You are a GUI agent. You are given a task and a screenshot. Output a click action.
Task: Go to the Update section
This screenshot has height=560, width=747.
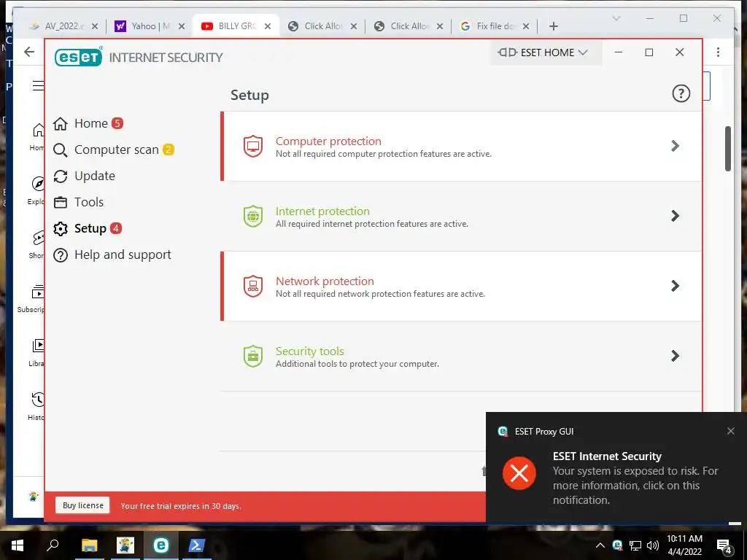pyautogui.click(x=84, y=176)
